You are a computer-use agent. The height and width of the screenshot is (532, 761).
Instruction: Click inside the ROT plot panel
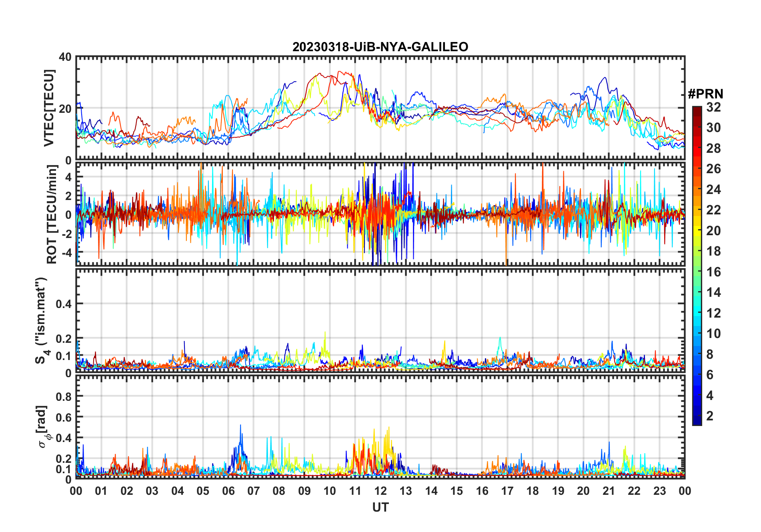click(380, 214)
